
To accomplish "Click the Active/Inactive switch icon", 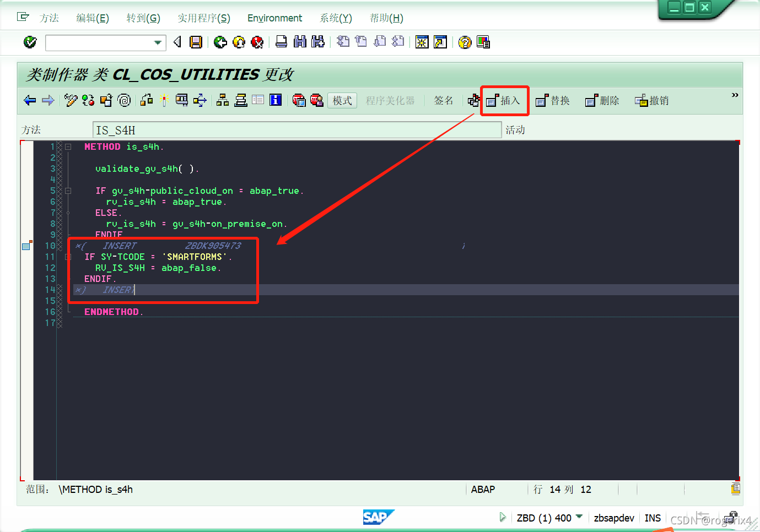I will click(88, 100).
